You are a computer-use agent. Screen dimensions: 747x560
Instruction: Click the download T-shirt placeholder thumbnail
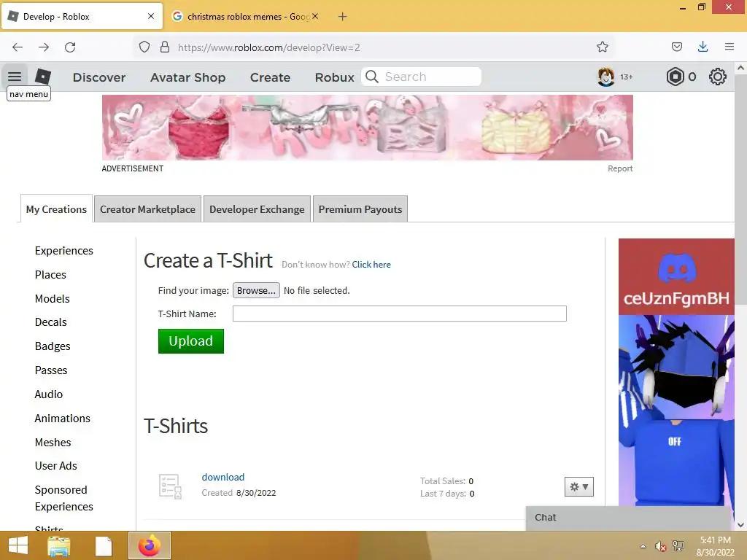pos(170,486)
